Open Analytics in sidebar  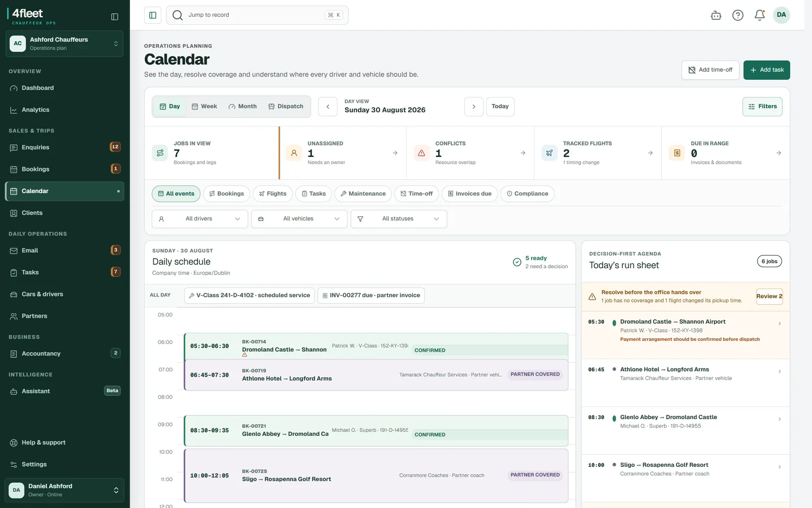(64, 110)
